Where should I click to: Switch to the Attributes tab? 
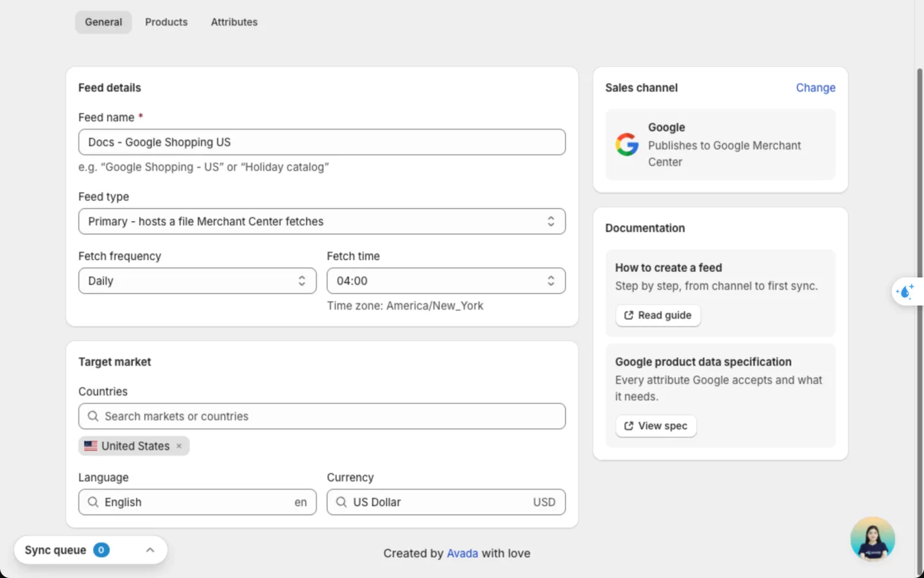(234, 22)
